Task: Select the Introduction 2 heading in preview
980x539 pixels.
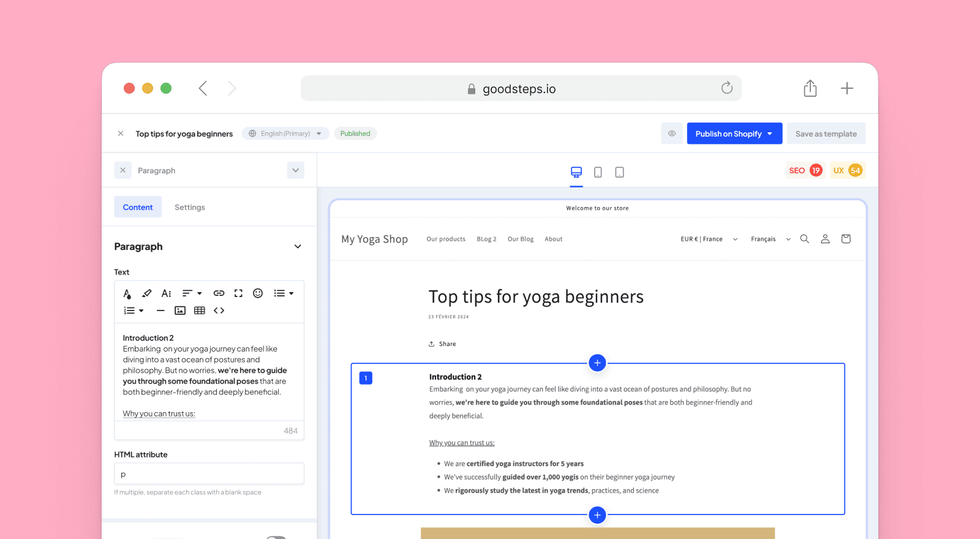Action: coord(455,377)
